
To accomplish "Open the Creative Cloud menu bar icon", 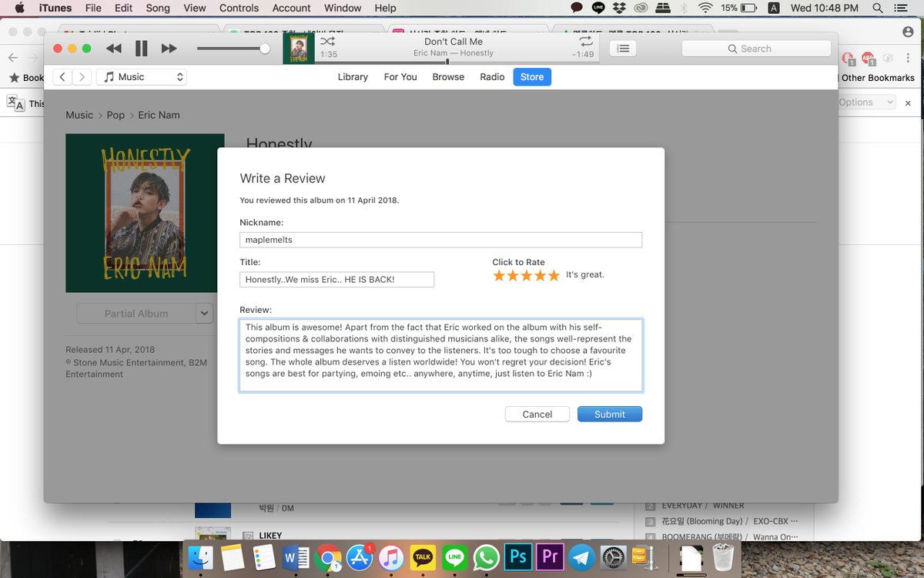I will coord(641,8).
